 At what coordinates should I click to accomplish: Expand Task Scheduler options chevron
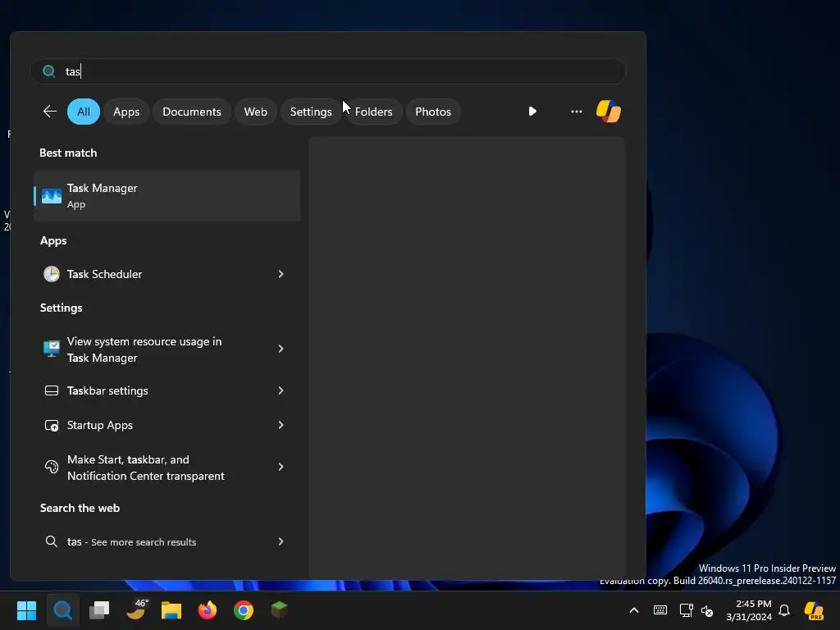(x=281, y=274)
